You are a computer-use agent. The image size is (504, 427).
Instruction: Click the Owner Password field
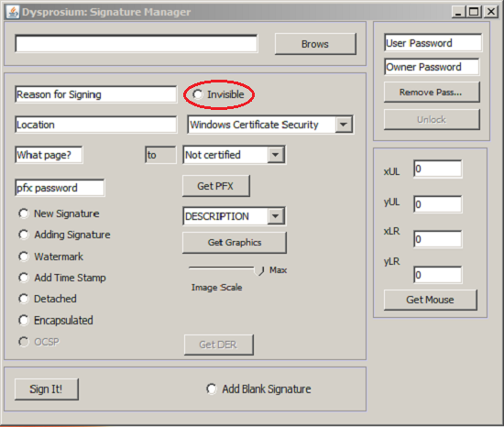[432, 67]
